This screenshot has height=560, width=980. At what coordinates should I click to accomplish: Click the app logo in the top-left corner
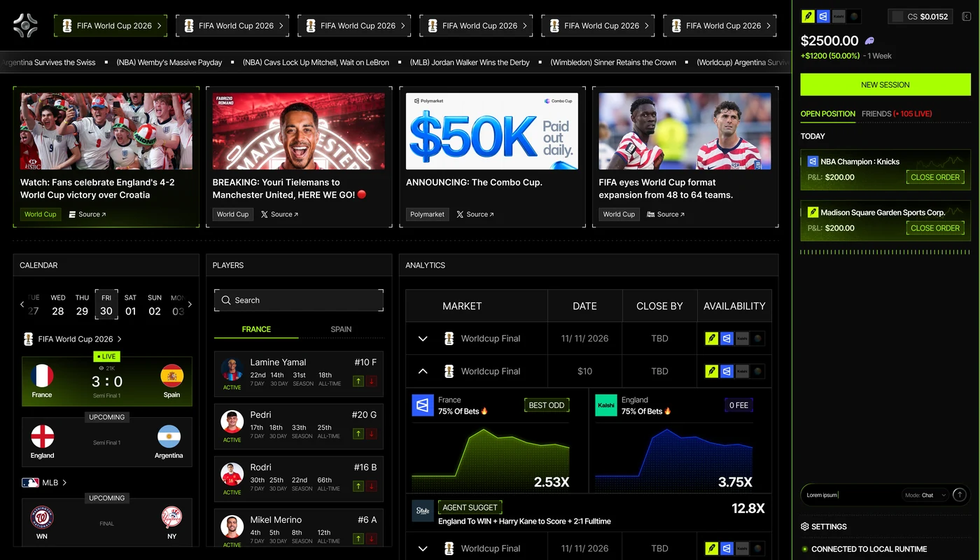26,26
